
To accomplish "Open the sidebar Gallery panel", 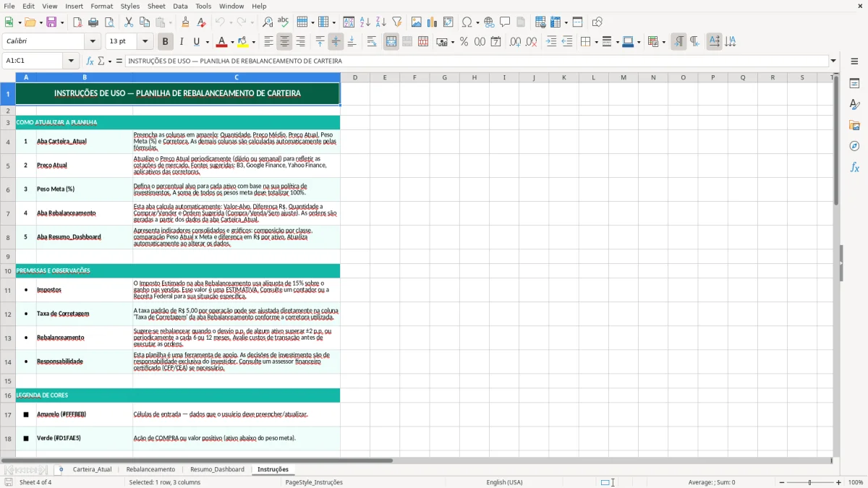I will tap(854, 125).
